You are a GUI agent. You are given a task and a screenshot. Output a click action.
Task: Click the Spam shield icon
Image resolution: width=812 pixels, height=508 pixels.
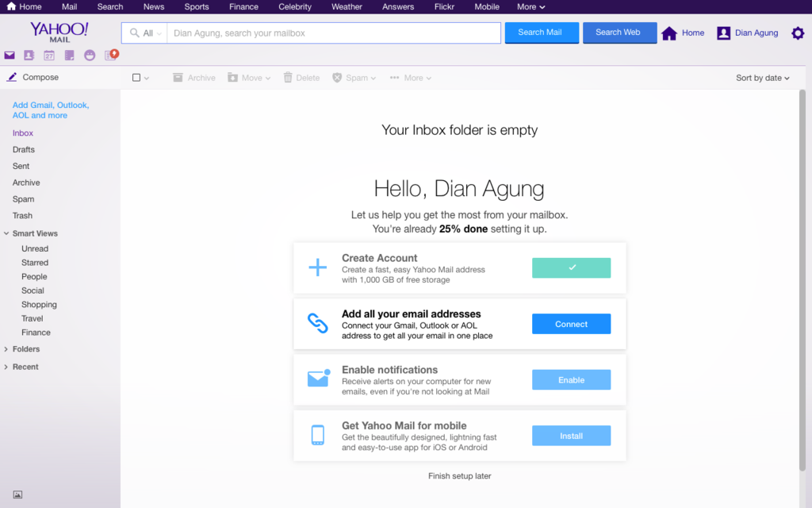(337, 78)
